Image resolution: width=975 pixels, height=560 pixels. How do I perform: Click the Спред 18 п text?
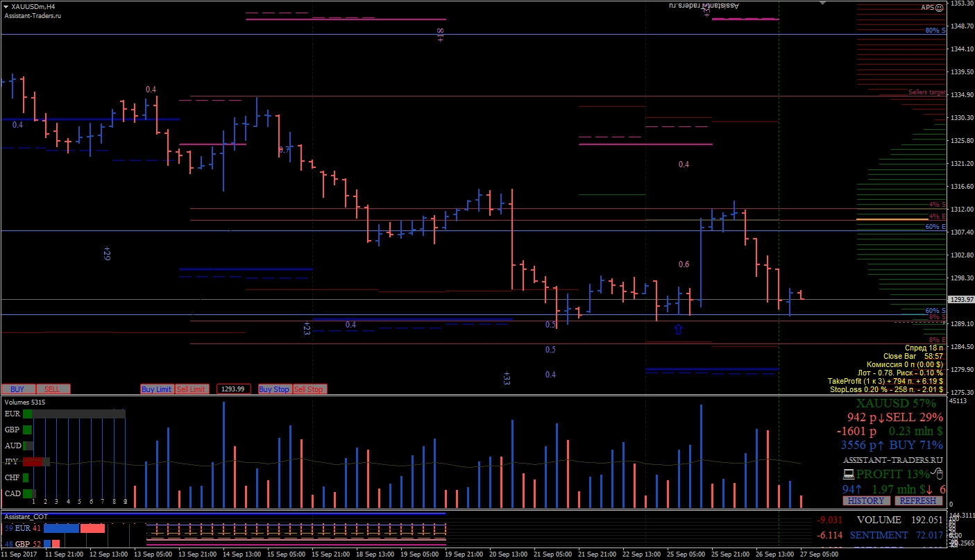[x=924, y=348]
